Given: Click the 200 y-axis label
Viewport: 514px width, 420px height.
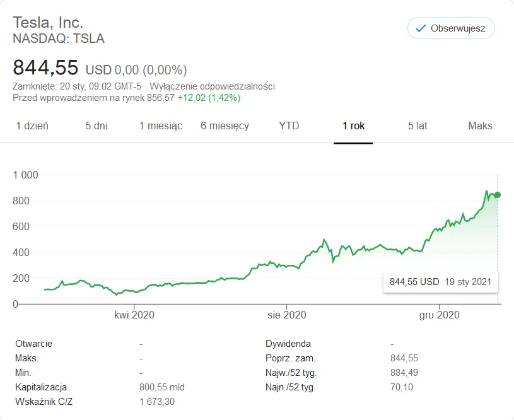Looking at the screenshot, I should 21,278.
